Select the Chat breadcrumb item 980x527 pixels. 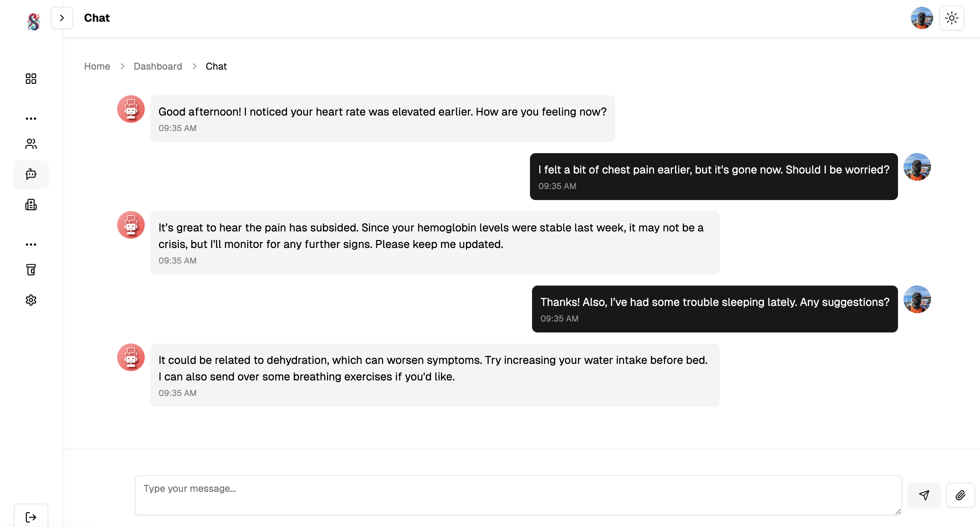click(x=216, y=66)
